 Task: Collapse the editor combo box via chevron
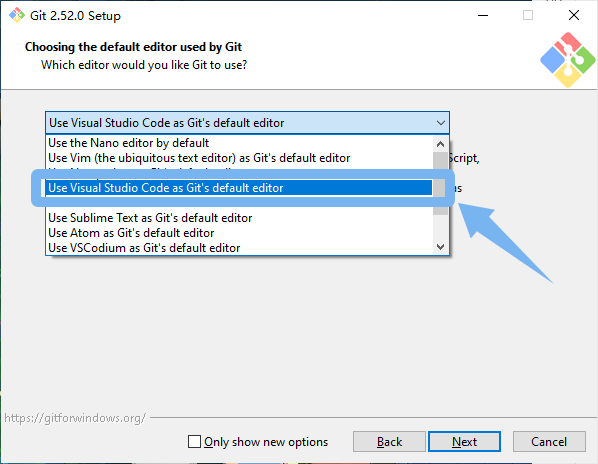[x=440, y=123]
